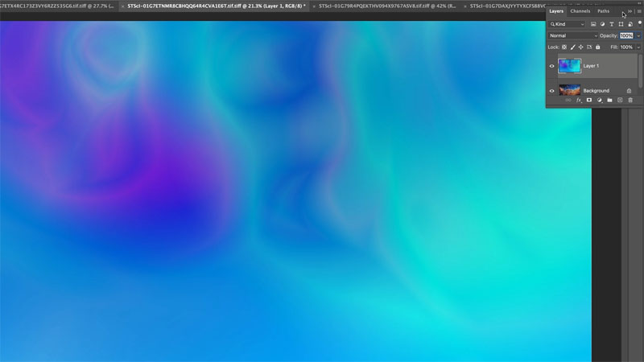This screenshot has width=644, height=362.
Task: Add a layer mask
Action: tap(589, 100)
